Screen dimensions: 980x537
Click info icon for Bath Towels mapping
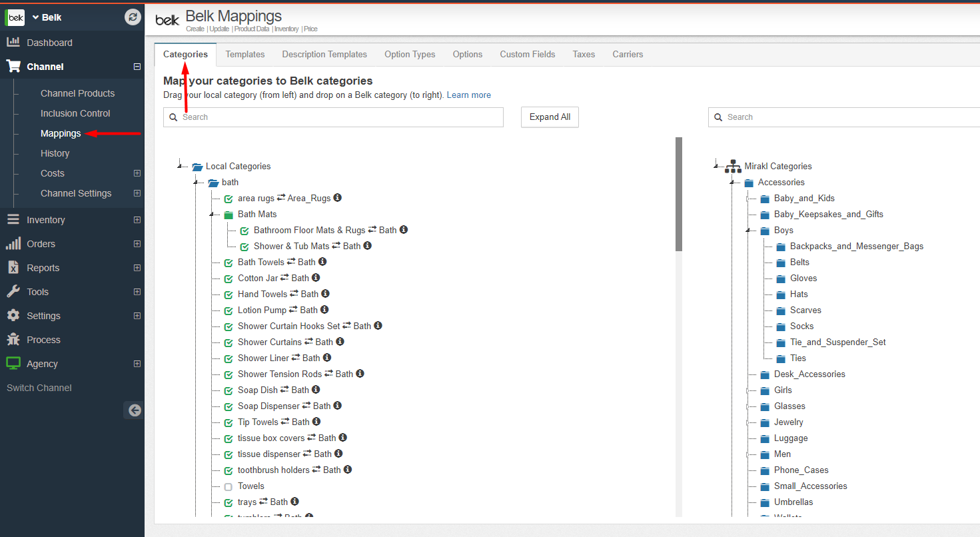[x=322, y=262]
